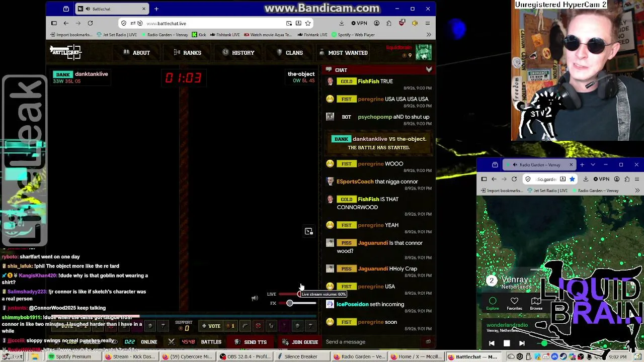Open extensions in Battlechat browser toolbar
The height and width of the screenshot is (362, 644).
coord(389,23)
